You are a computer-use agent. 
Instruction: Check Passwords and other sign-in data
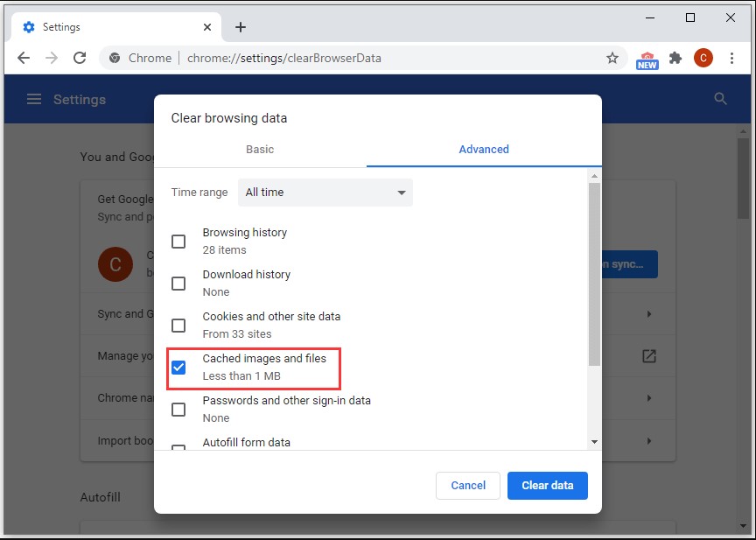tap(178, 409)
